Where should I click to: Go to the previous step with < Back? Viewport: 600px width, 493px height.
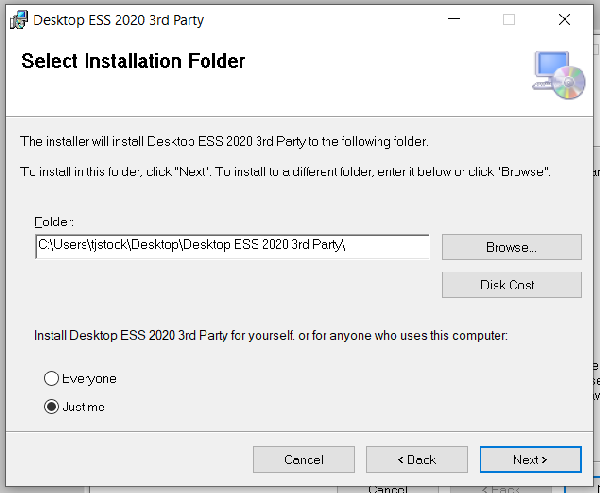coord(417,459)
